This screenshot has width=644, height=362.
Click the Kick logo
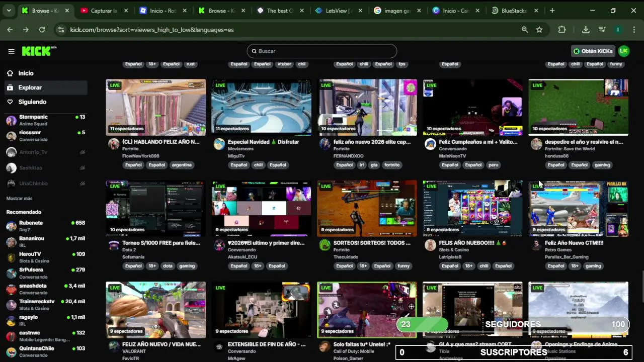coord(39,51)
